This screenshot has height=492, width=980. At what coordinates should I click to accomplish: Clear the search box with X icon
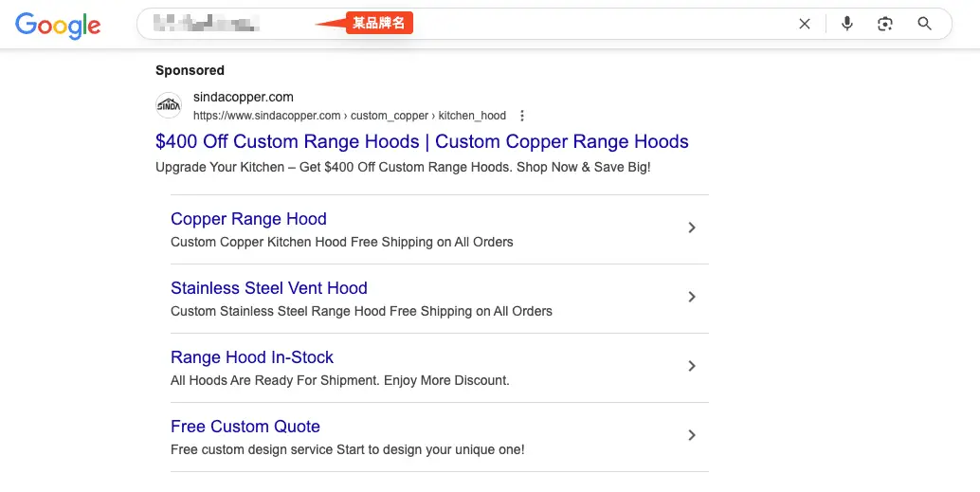click(x=805, y=24)
